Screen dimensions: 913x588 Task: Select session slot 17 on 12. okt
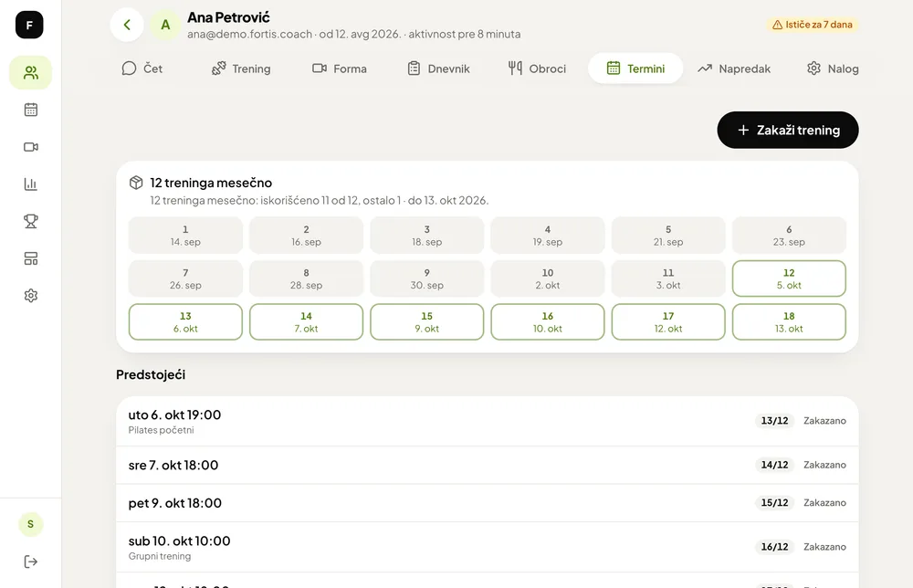click(x=668, y=322)
